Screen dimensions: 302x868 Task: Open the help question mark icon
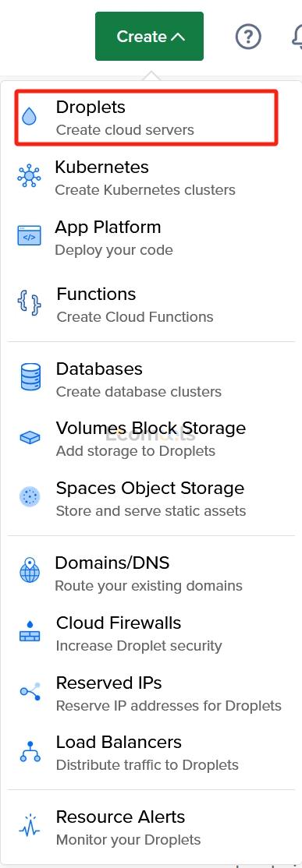point(247,37)
